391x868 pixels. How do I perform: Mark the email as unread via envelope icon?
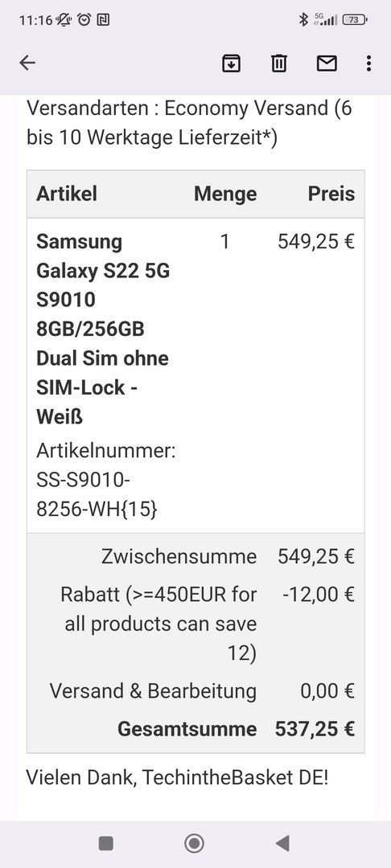pyautogui.click(x=327, y=63)
